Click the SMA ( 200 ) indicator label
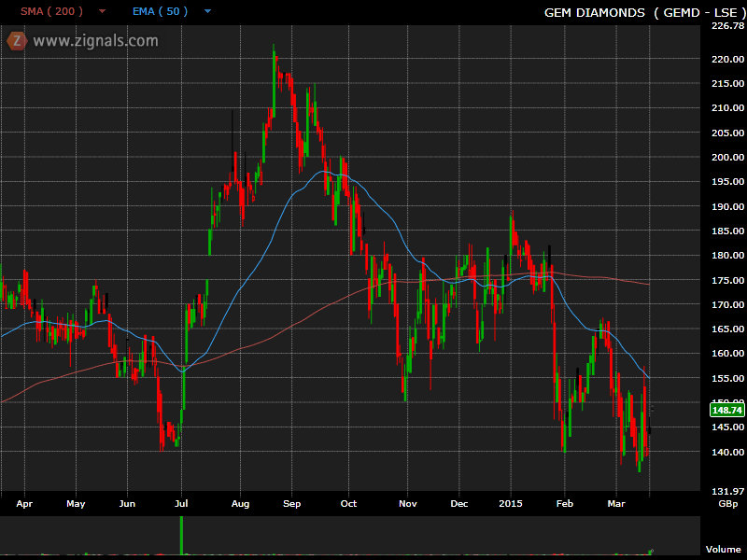Screen dimensions: 747x560 coord(52,12)
